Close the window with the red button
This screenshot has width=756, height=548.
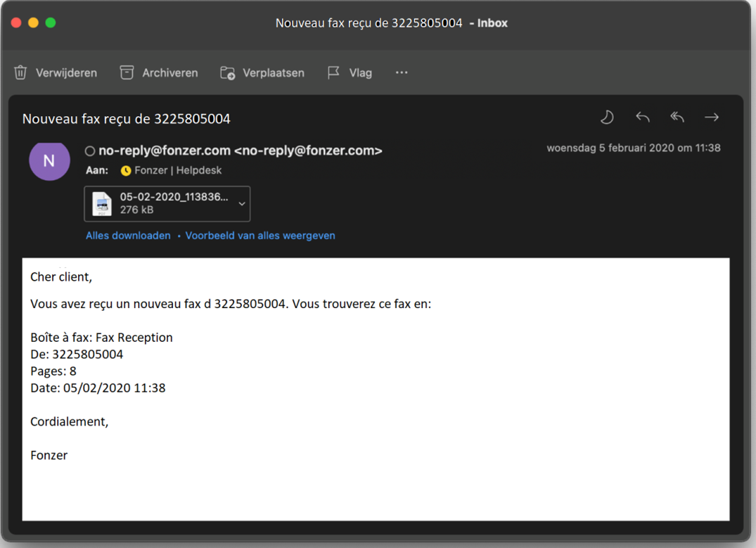(x=16, y=23)
